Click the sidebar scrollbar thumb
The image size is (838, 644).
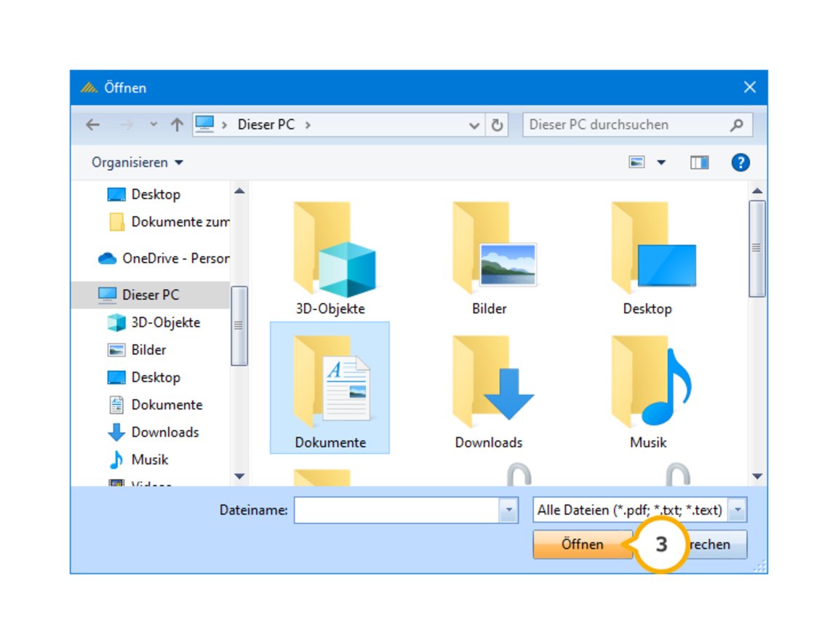[239, 325]
